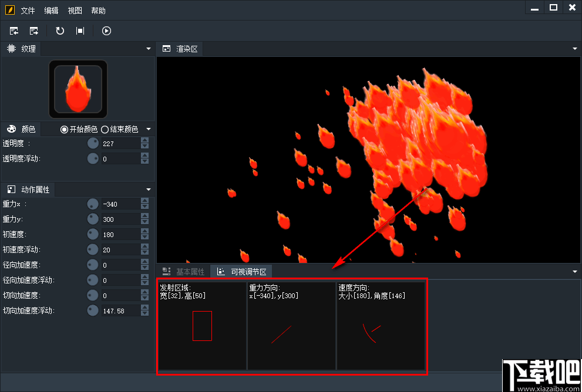The height and width of the screenshot is (392, 582).
Task: Click the 颜色 palette icon
Action: [12, 129]
